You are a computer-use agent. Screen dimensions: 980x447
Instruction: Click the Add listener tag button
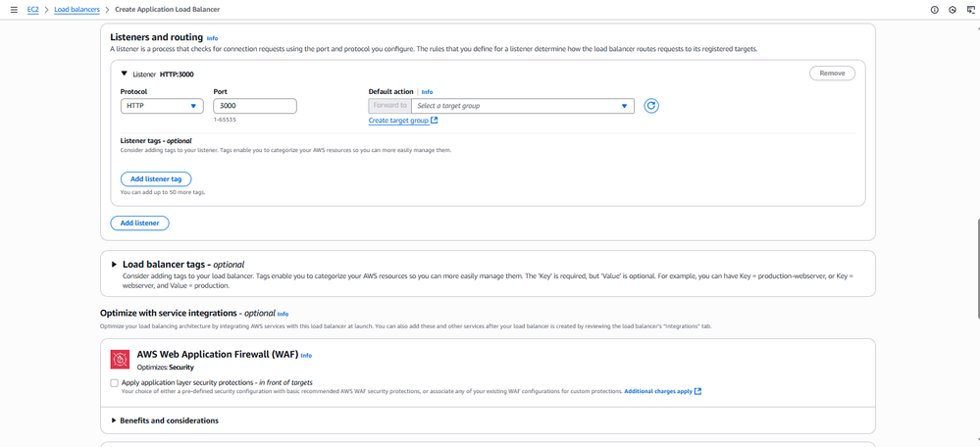155,179
